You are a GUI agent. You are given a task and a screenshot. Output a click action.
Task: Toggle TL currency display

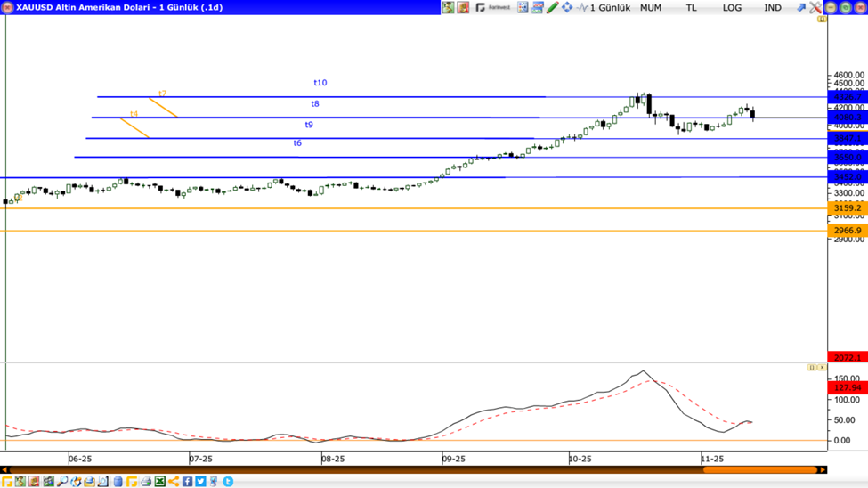(x=691, y=7)
